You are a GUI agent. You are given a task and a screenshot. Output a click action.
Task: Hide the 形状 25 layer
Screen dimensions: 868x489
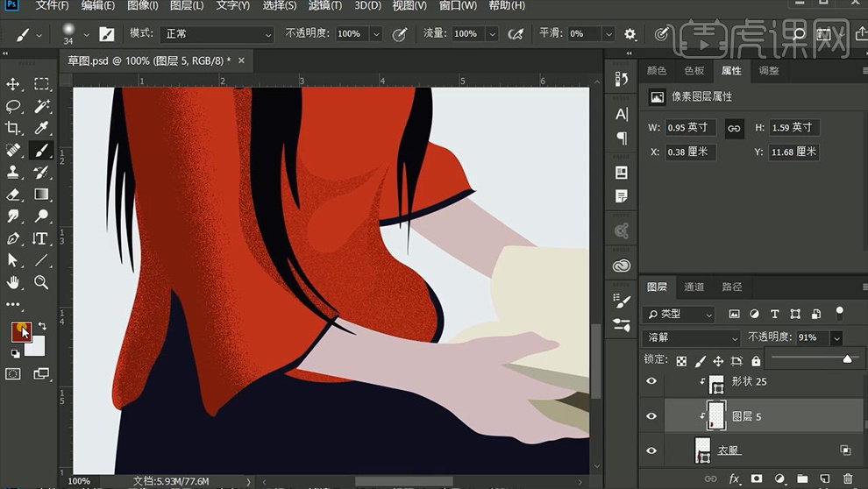click(x=651, y=381)
